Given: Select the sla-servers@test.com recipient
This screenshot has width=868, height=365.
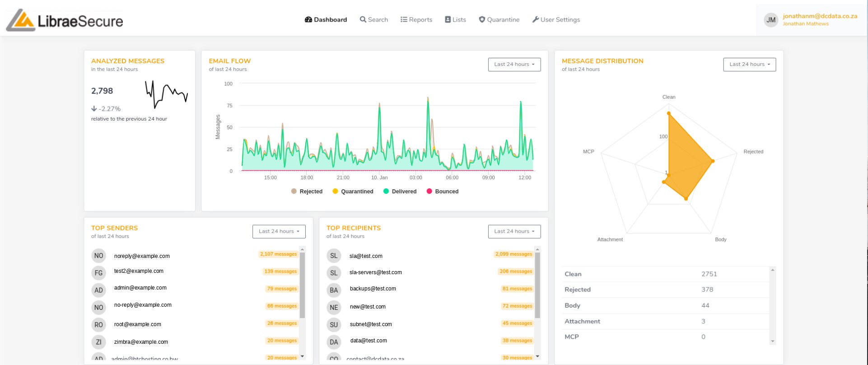Looking at the screenshot, I should click(x=376, y=272).
